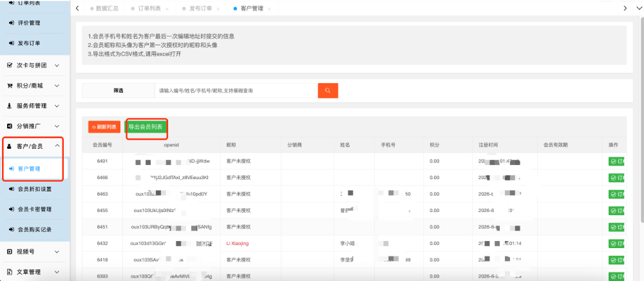
Task: Click the arrow icon beside 会员购买记录
Action: [x=12, y=229]
